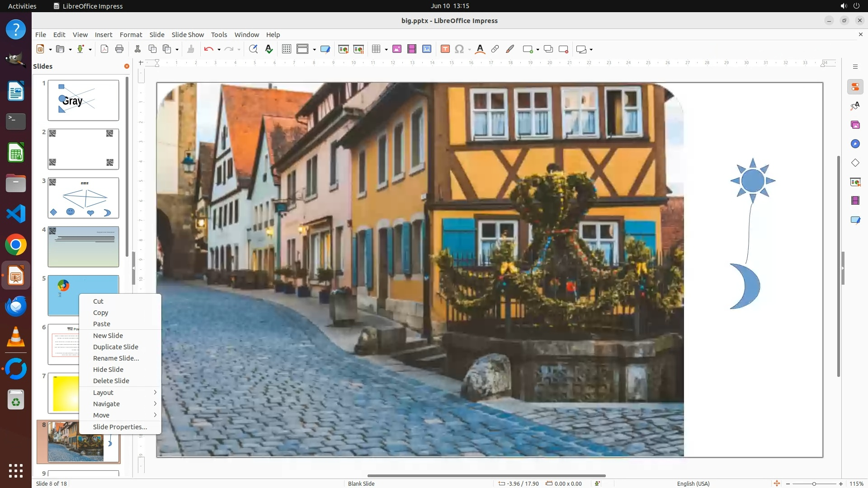The height and width of the screenshot is (488, 868).
Task: Click the Export as PDF icon
Action: click(104, 49)
